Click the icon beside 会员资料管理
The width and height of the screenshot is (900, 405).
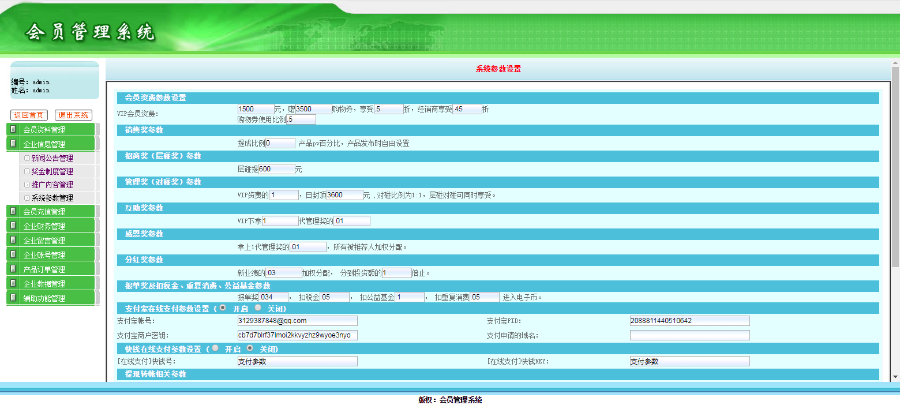pyautogui.click(x=13, y=130)
